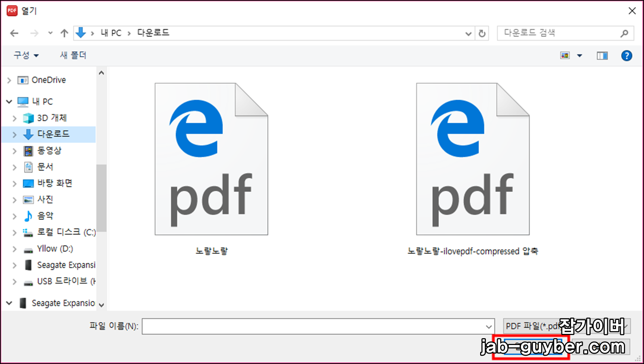Collapse the '내 PC' tree node

pos(9,102)
